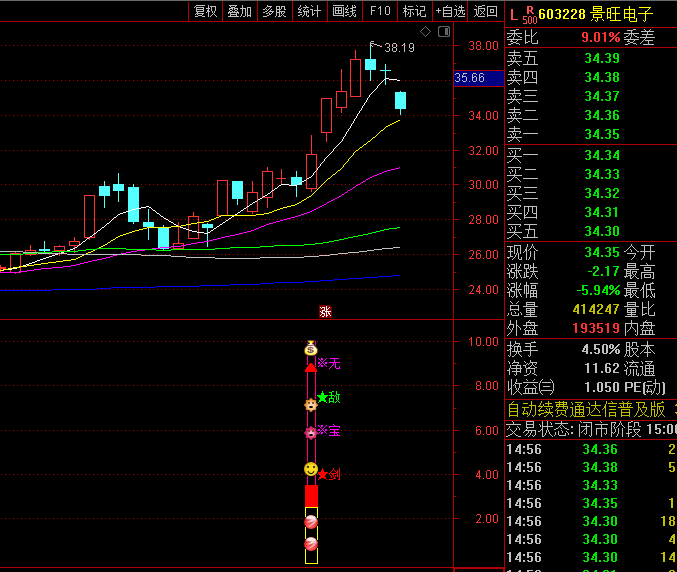677x572 pixels.
Task: Open the 复权 adjustment menu
Action: (205, 11)
